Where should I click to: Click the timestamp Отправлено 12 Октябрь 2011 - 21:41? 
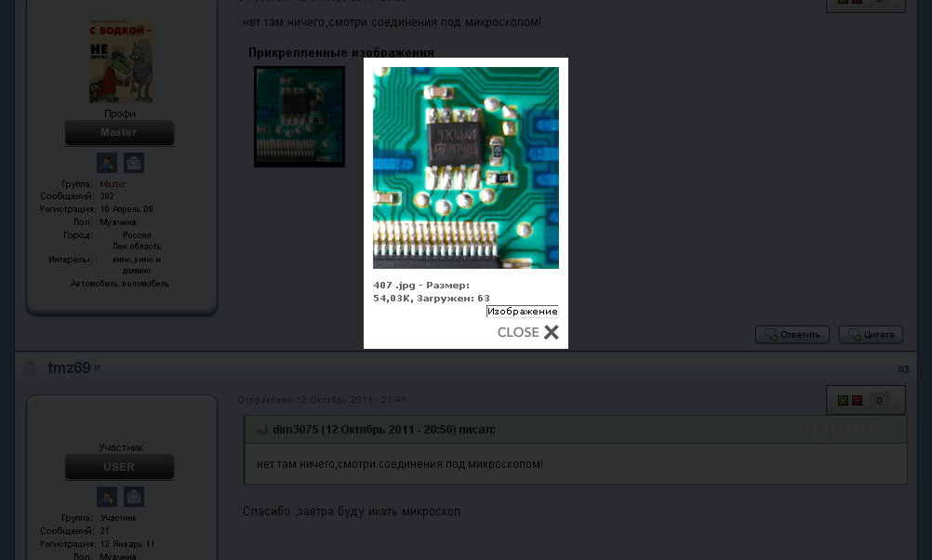pyautogui.click(x=322, y=400)
